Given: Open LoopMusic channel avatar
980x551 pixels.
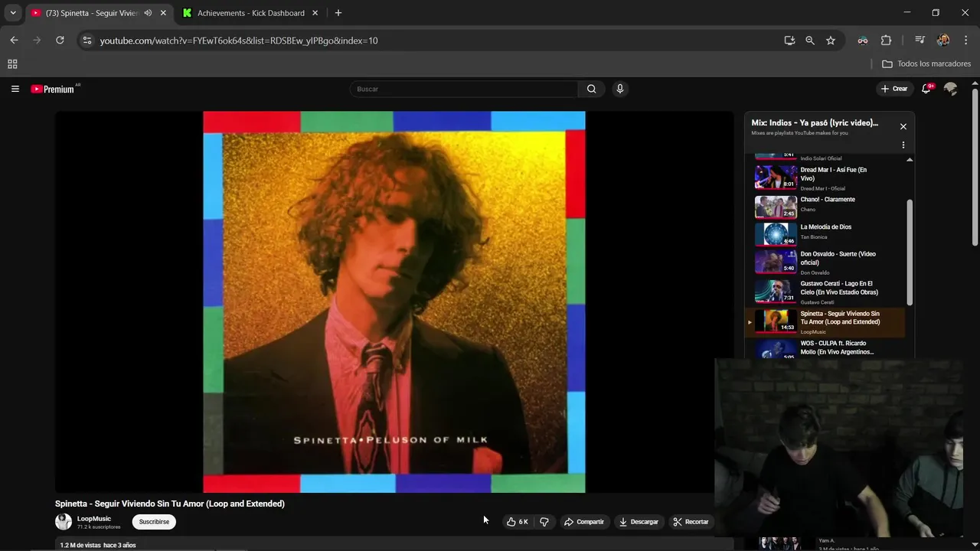Looking at the screenshot, I should (64, 522).
